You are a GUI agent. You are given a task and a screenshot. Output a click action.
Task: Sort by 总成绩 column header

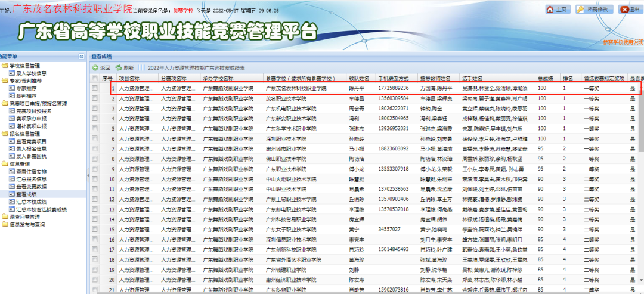click(545, 78)
